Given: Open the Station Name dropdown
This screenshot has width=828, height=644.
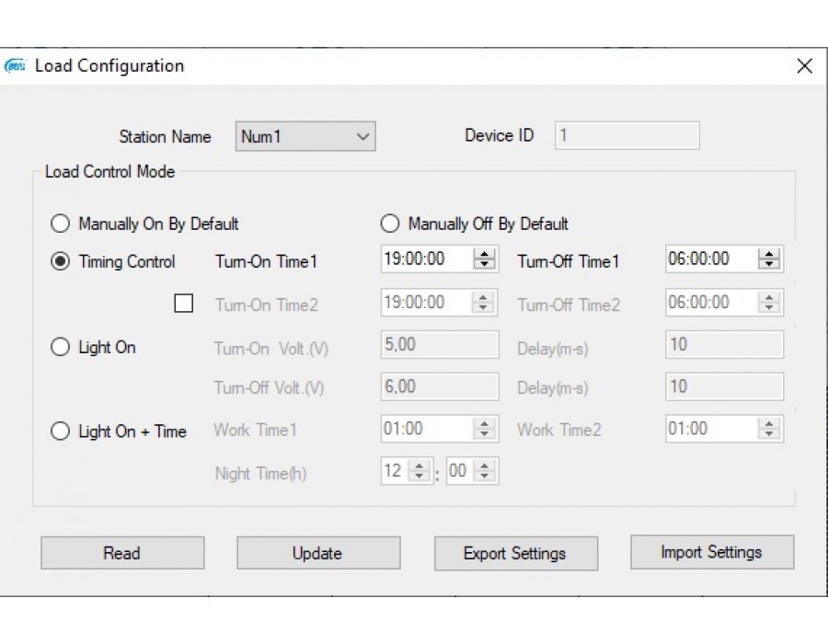Looking at the screenshot, I should (305, 137).
